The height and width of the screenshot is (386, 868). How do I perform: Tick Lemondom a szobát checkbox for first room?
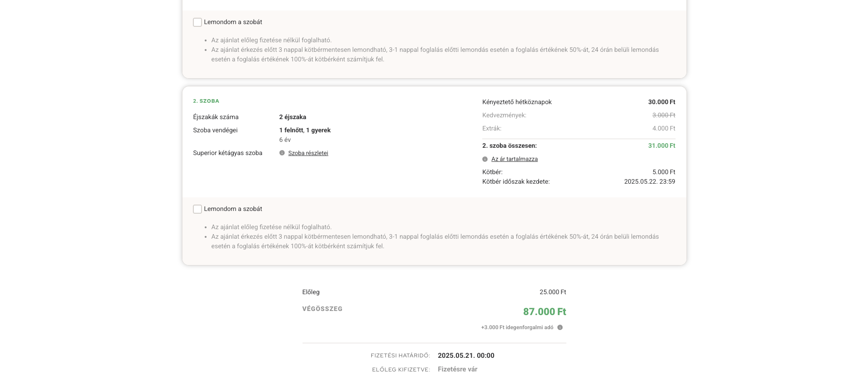coord(197,22)
